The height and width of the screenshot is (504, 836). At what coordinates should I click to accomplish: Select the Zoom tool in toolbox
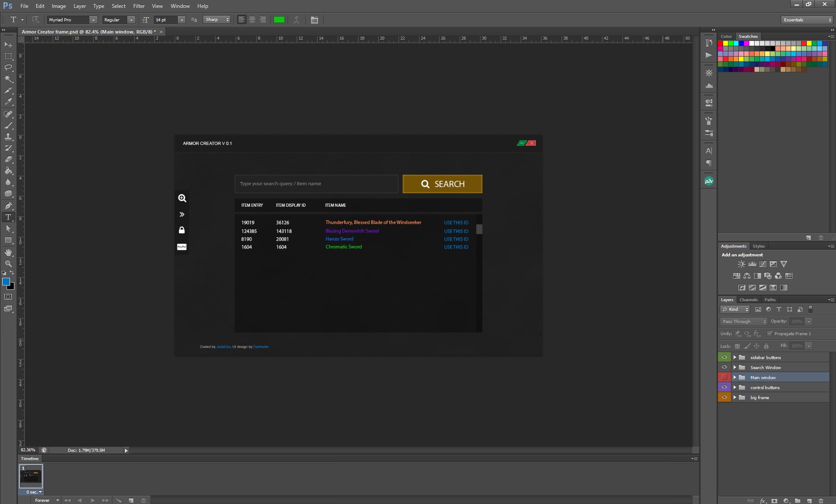8,264
